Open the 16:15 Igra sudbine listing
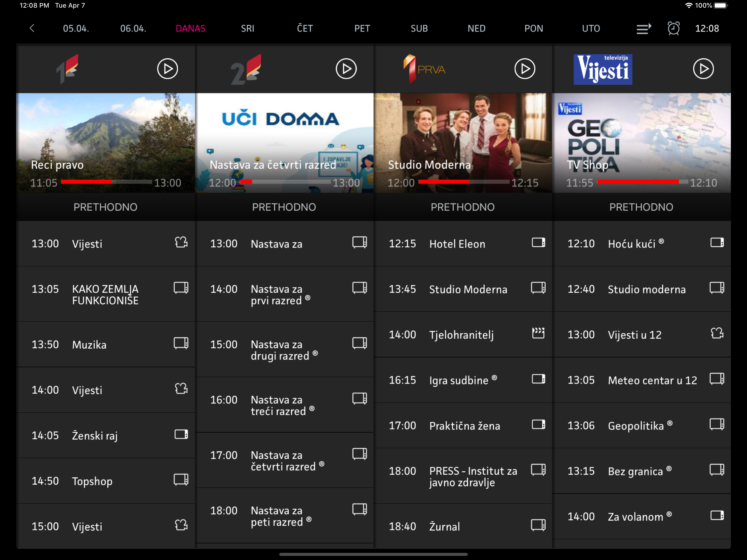 (x=459, y=380)
